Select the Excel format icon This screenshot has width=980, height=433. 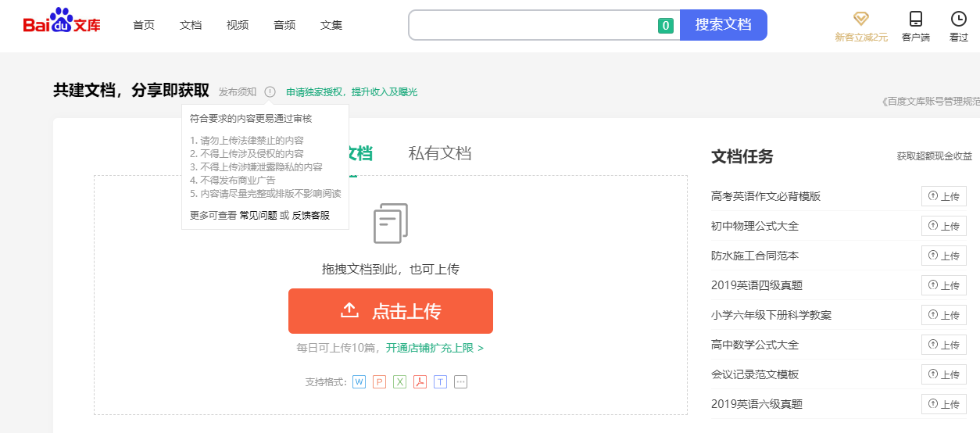point(399,382)
